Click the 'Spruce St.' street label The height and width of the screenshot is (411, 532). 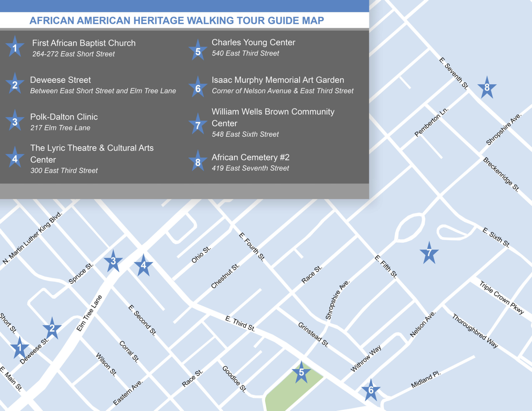pyautogui.click(x=81, y=274)
